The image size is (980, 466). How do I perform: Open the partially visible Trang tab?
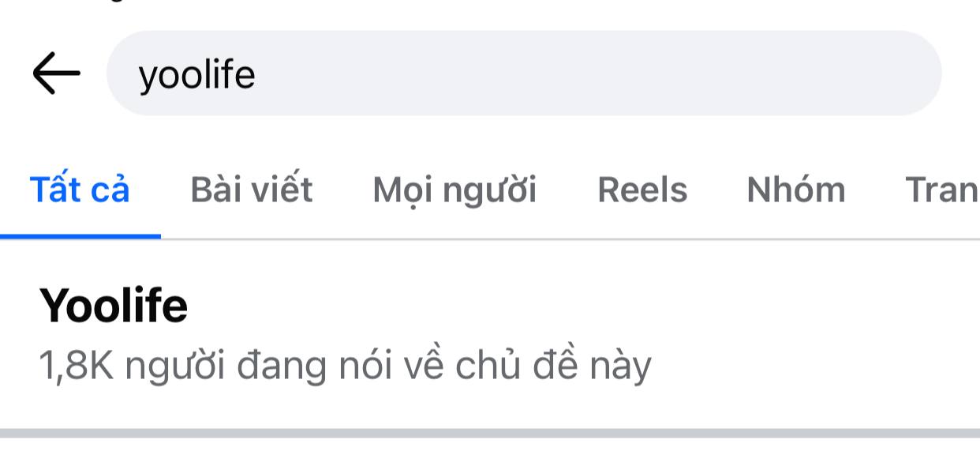(x=942, y=190)
